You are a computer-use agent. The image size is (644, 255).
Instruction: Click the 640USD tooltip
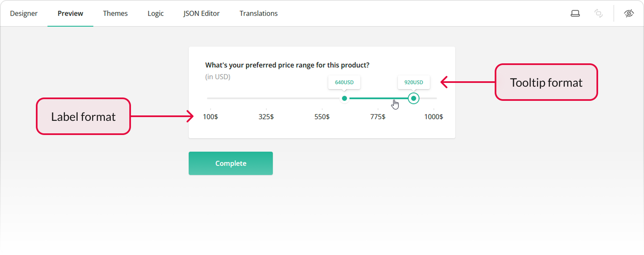click(x=344, y=82)
